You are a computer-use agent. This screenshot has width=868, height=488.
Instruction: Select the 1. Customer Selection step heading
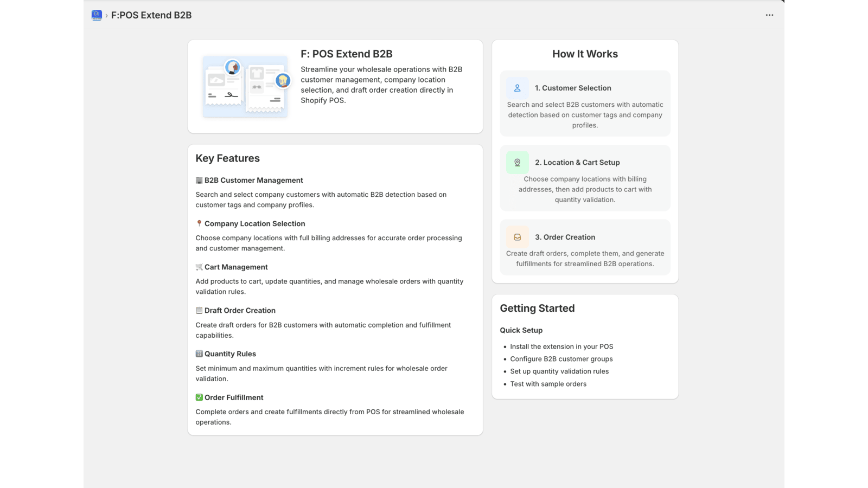point(573,88)
